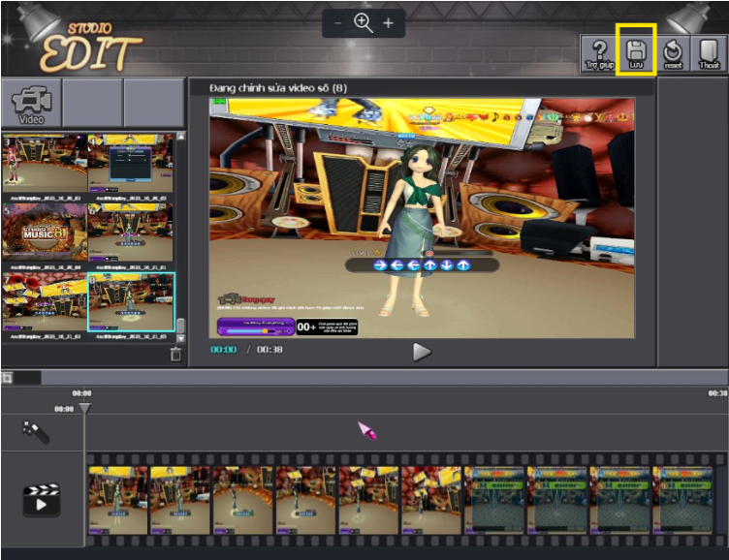Click the clapperboard video track icon
The height and width of the screenshot is (560, 729).
(x=42, y=499)
